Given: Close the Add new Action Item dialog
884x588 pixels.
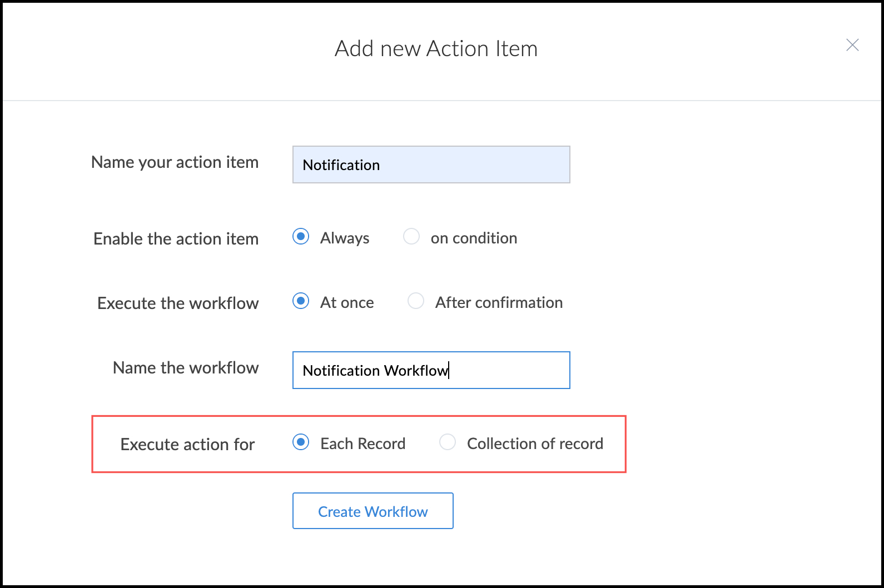Looking at the screenshot, I should pyautogui.click(x=852, y=45).
